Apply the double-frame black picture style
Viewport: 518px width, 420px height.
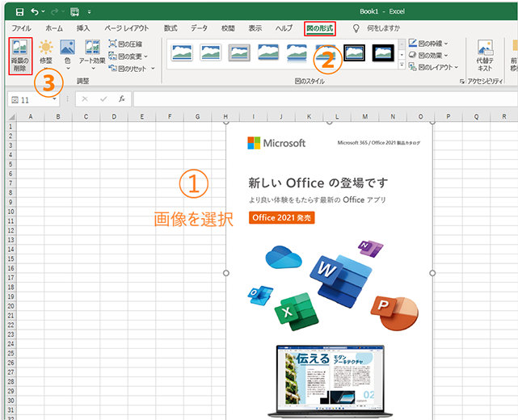click(x=355, y=52)
